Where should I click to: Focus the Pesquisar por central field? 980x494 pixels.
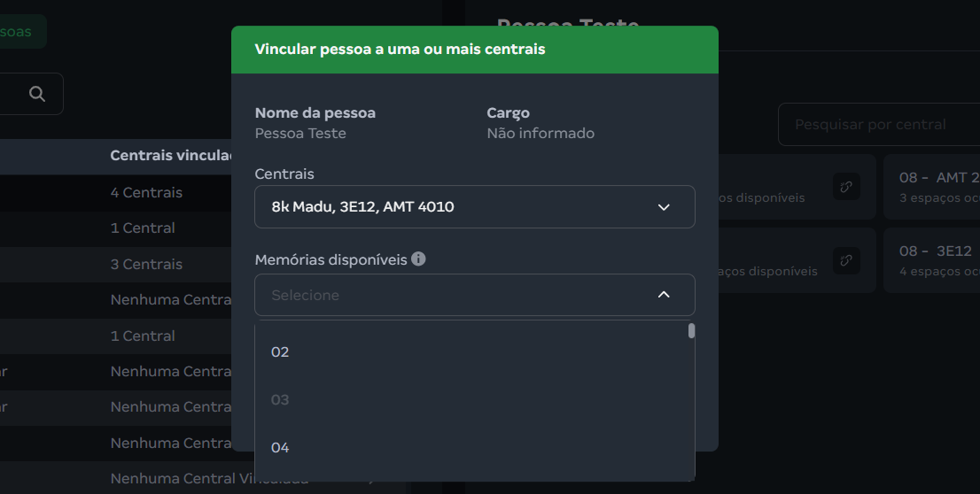point(877,125)
